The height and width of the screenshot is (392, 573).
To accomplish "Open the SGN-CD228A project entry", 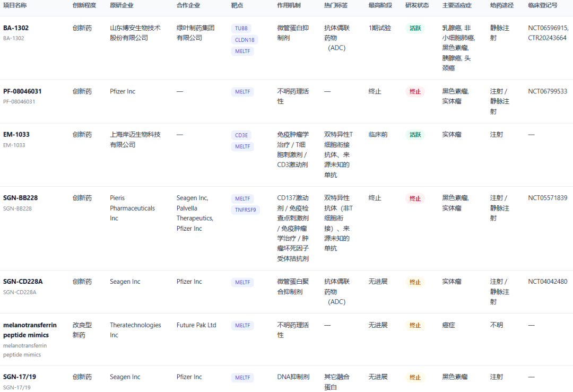I will (x=23, y=281).
